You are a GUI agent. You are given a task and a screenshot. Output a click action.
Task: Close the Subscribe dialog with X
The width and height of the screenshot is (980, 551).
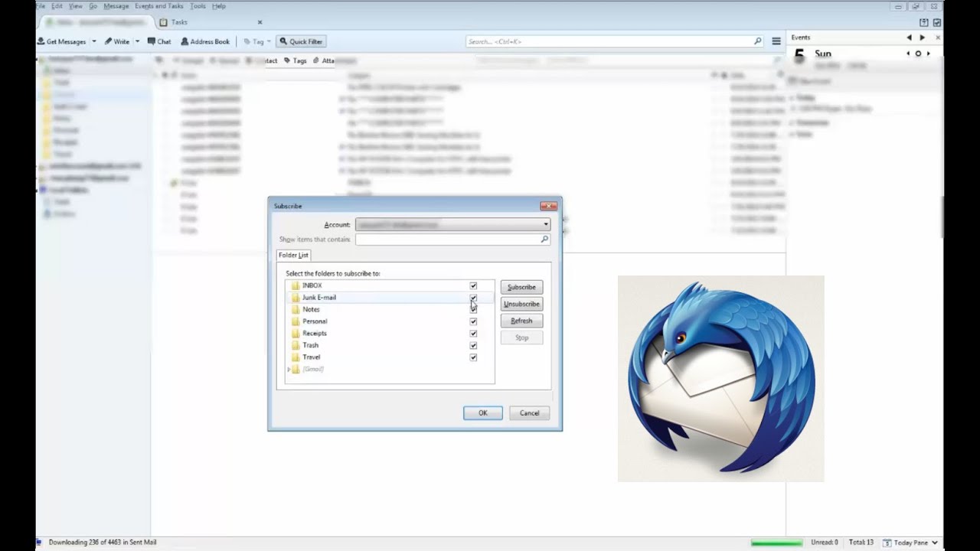pos(548,206)
